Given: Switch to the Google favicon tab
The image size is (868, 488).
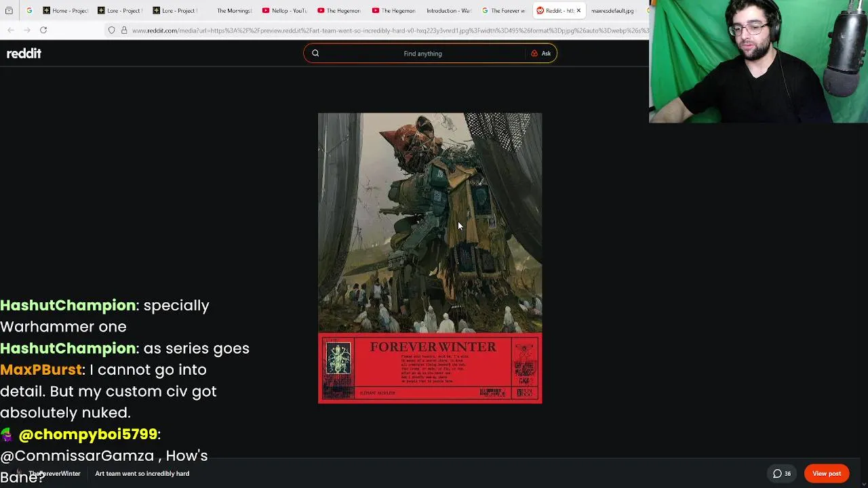Looking at the screenshot, I should (29, 10).
